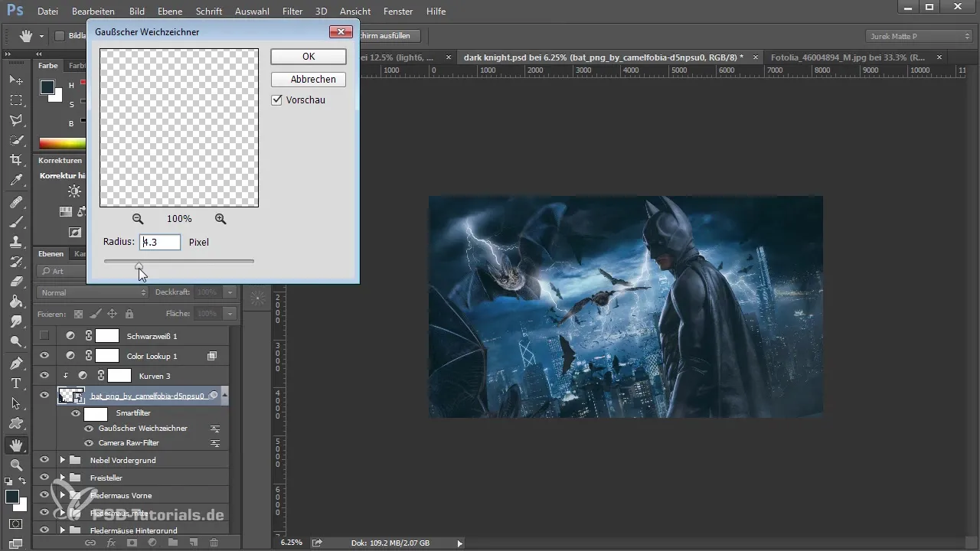Confirm Gaussian blur with OK
The image size is (980, 551).
click(308, 57)
